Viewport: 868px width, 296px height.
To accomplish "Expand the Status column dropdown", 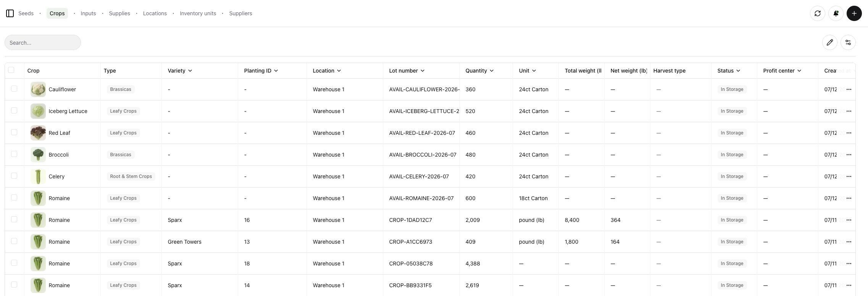I will tap(738, 71).
